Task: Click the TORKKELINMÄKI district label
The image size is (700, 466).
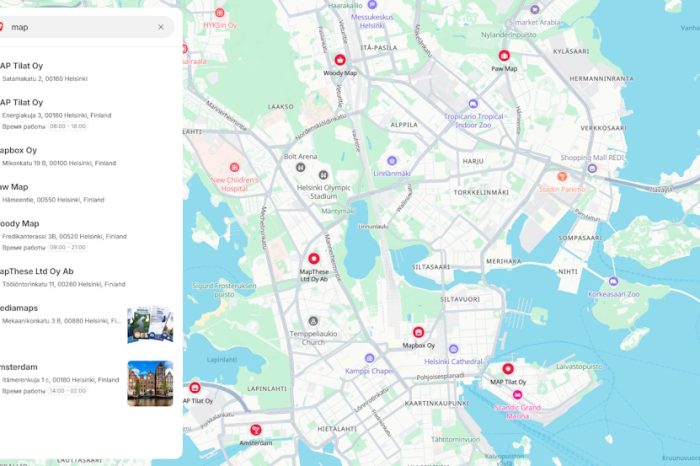Action: coord(481,192)
